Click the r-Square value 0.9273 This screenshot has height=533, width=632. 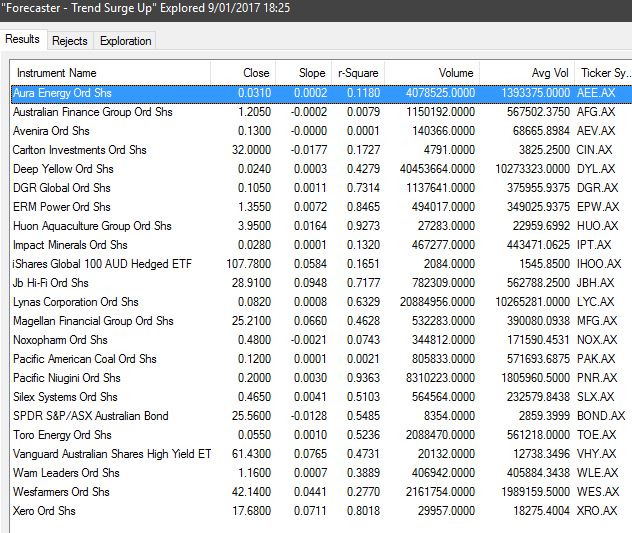(x=364, y=225)
